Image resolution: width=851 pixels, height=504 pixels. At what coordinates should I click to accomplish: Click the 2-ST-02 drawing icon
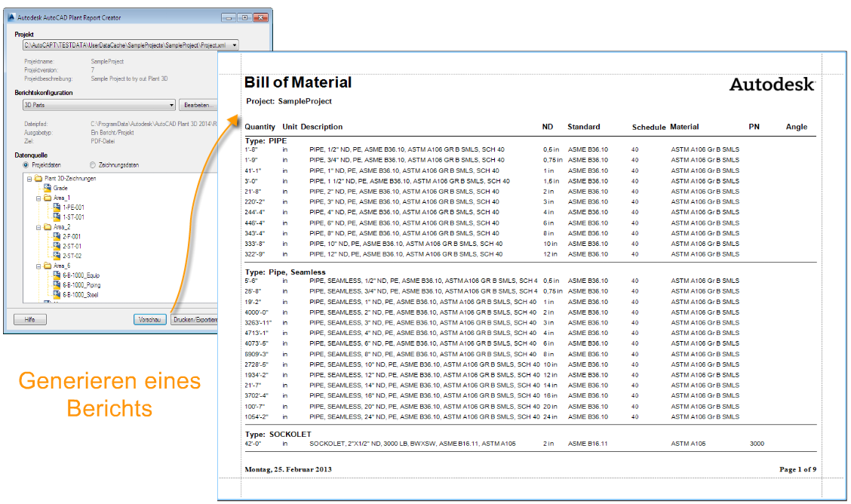tap(57, 256)
